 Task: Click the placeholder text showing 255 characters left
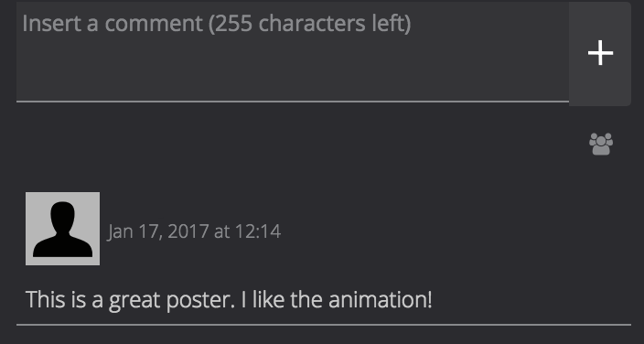pos(217,23)
